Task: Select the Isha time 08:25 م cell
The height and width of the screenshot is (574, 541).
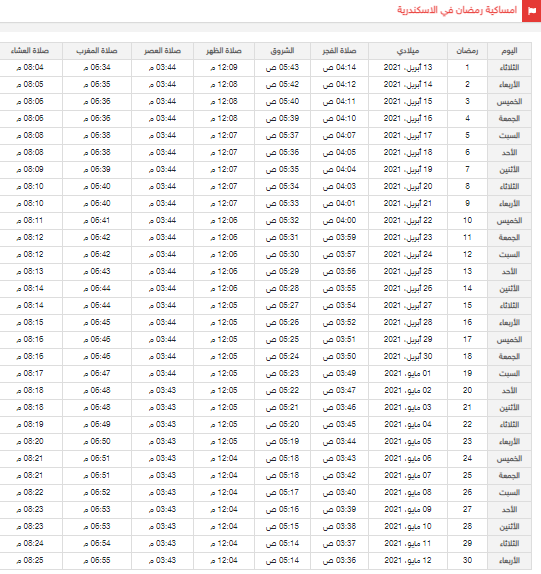Action: 30,560
